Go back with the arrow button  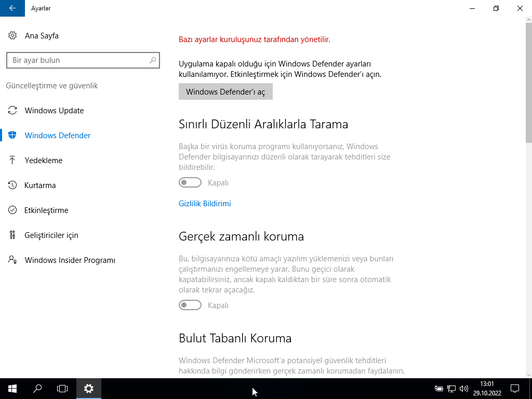coord(12,8)
